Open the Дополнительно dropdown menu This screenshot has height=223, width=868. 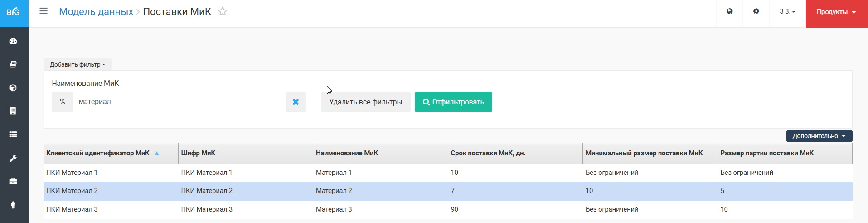point(819,136)
